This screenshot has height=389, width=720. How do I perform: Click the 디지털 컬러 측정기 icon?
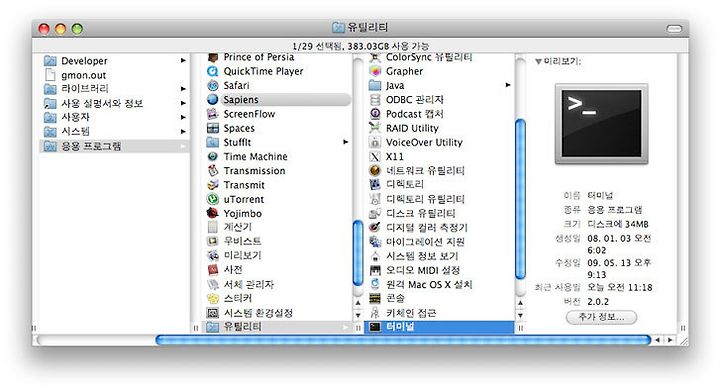pyautogui.click(x=375, y=227)
